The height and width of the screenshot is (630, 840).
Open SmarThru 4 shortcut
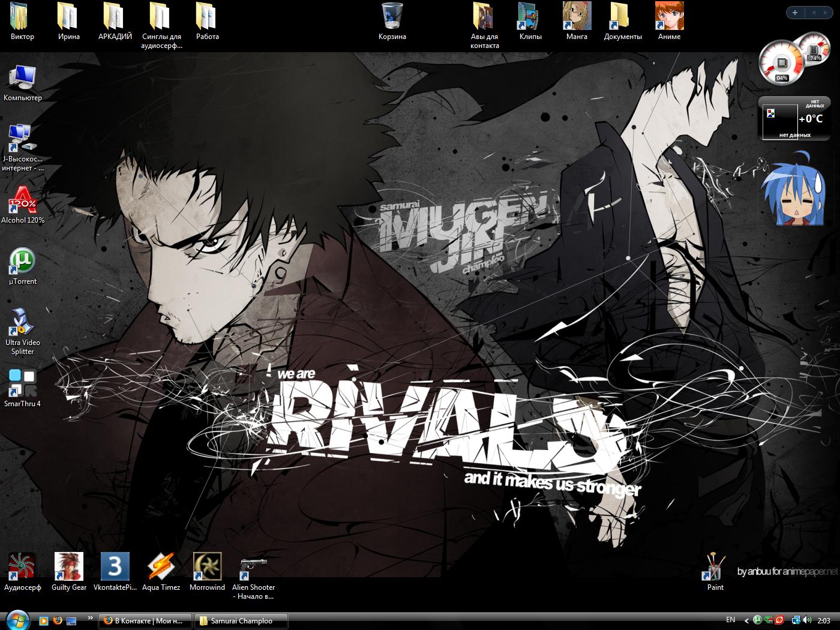(x=22, y=389)
